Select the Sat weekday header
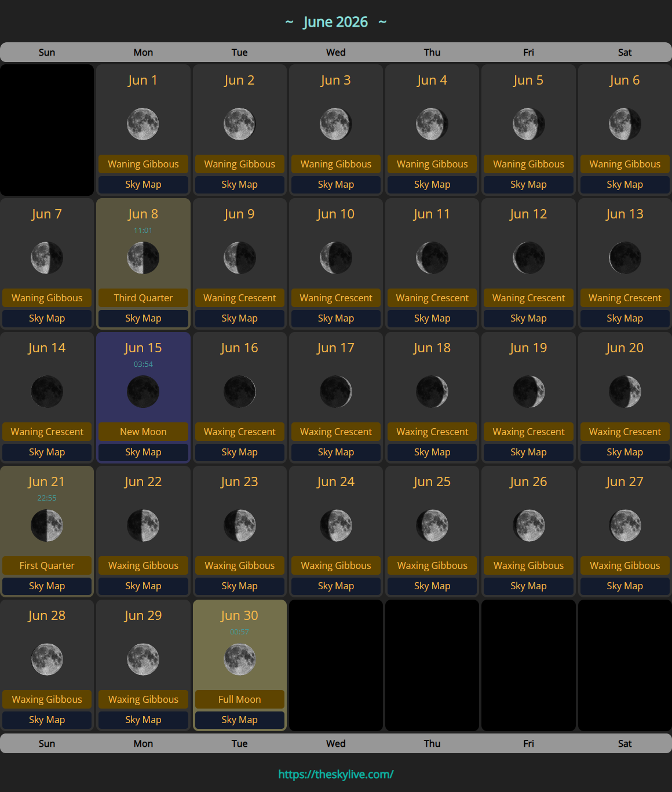Image resolution: width=672 pixels, height=792 pixels. 624,52
